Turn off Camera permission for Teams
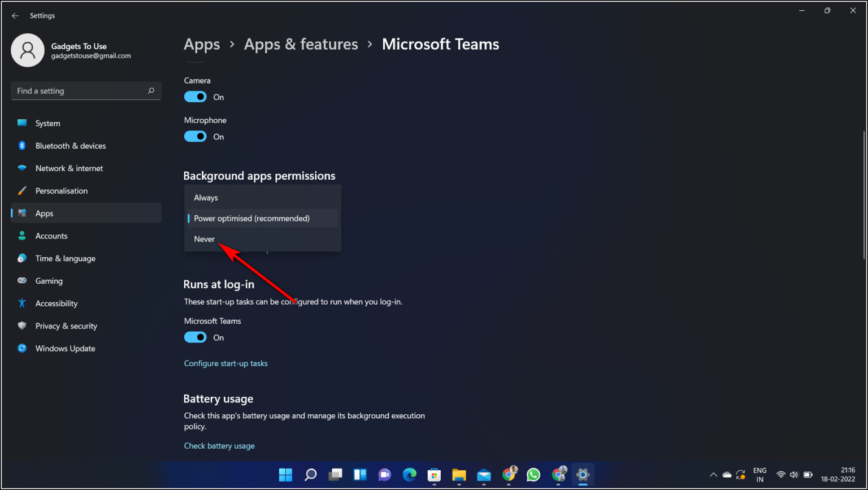Viewport: 868px width, 490px height. [x=195, y=97]
